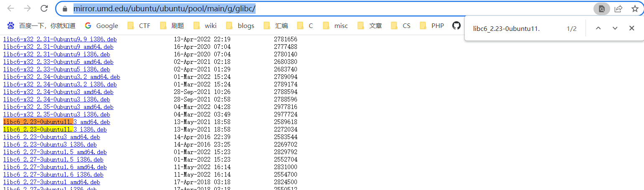Open the PHP bookmarks folder
The image size is (644, 190).
(x=432, y=26)
